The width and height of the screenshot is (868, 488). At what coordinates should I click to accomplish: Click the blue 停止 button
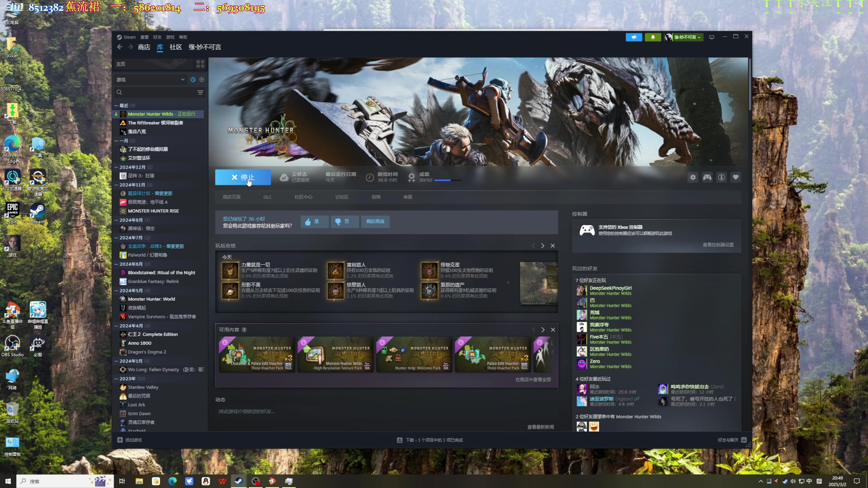coord(243,177)
